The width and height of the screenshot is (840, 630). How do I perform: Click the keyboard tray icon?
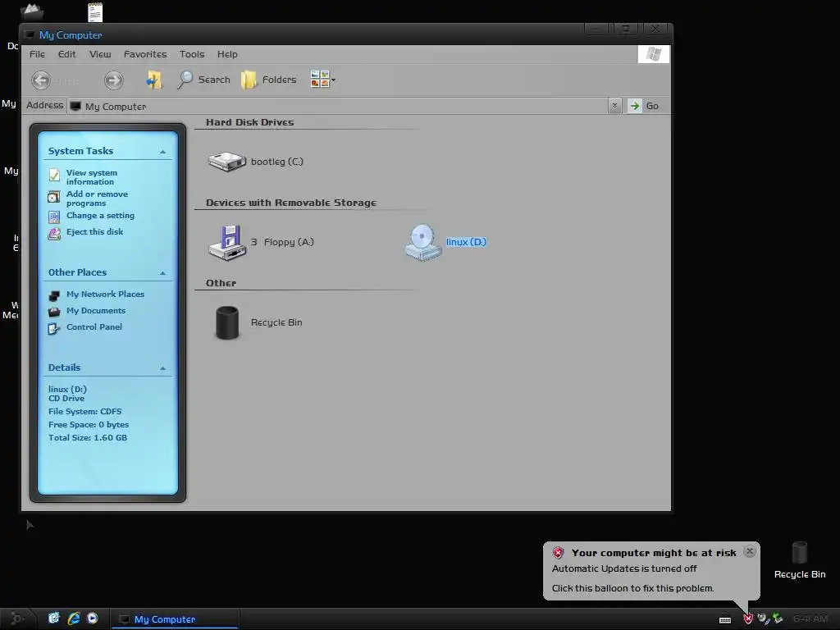tap(725, 620)
